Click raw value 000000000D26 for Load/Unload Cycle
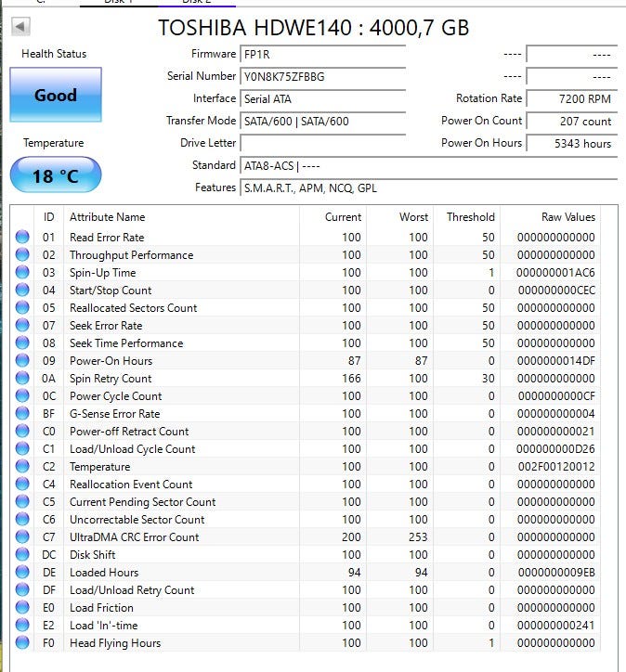The height and width of the screenshot is (672, 626). click(555, 448)
